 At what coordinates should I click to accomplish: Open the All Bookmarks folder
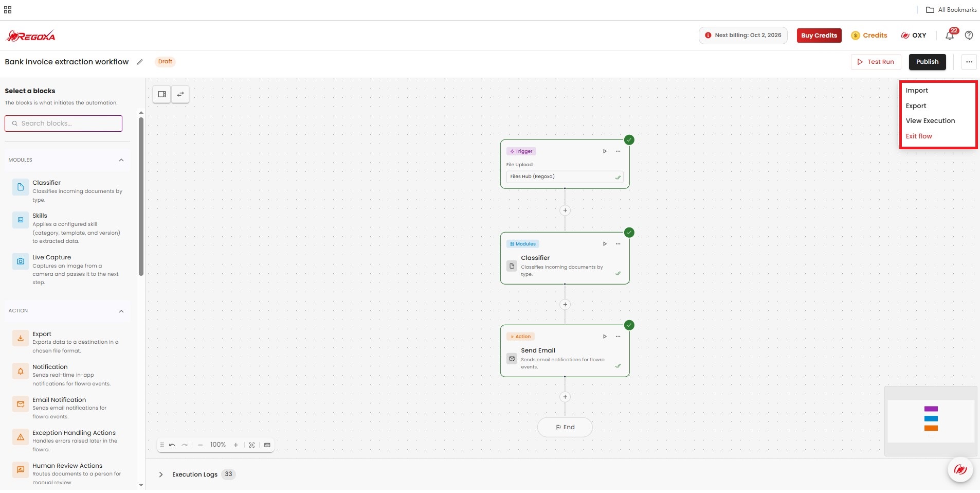[x=951, y=10]
